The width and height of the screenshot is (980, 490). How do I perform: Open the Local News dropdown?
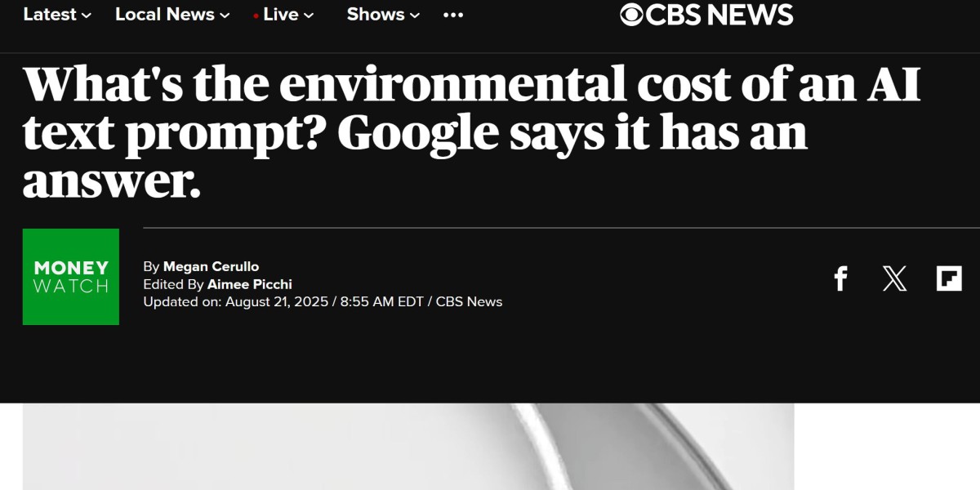[171, 14]
